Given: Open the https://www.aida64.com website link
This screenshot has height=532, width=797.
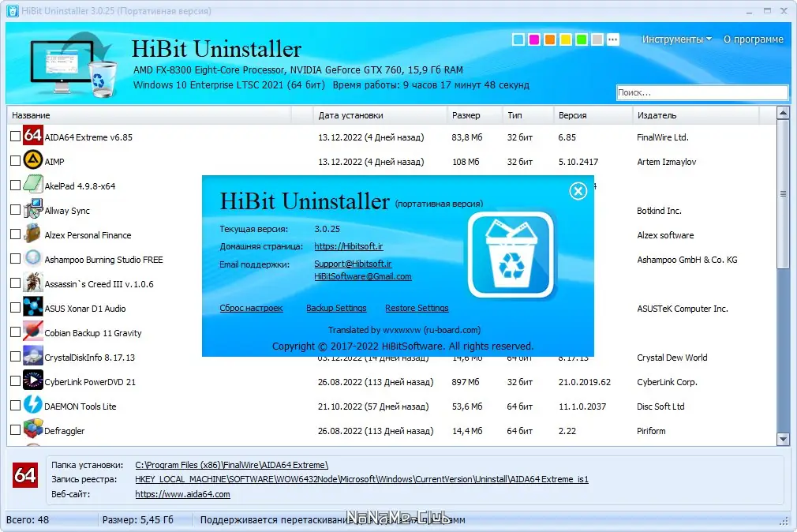Looking at the screenshot, I should [x=182, y=494].
